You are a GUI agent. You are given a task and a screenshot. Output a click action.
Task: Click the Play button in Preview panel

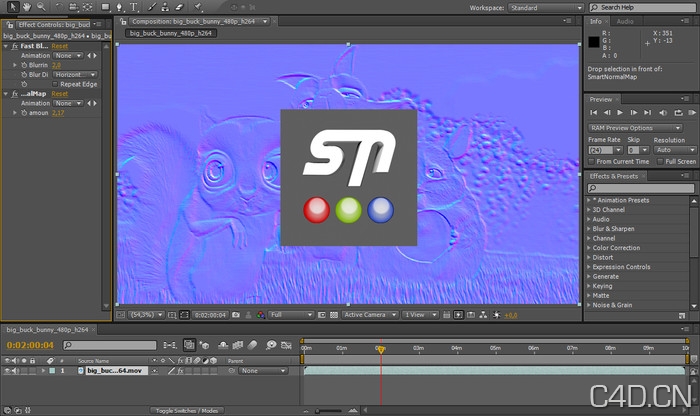click(620, 112)
